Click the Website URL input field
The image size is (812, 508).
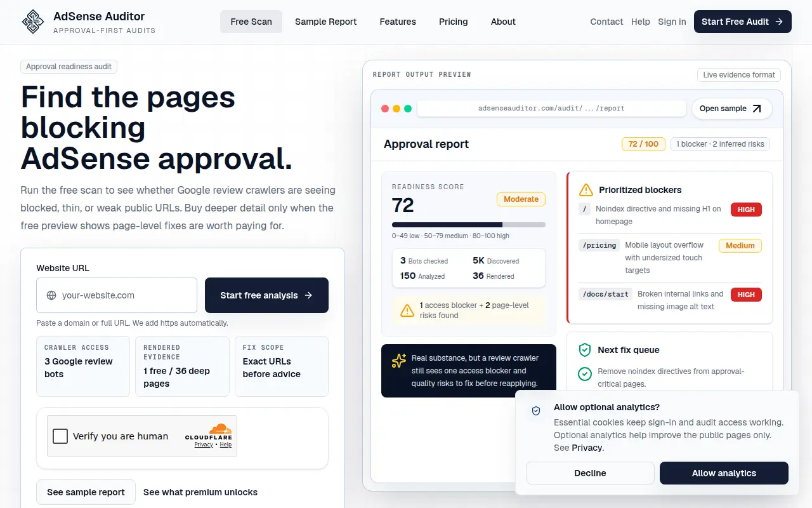[x=117, y=295]
